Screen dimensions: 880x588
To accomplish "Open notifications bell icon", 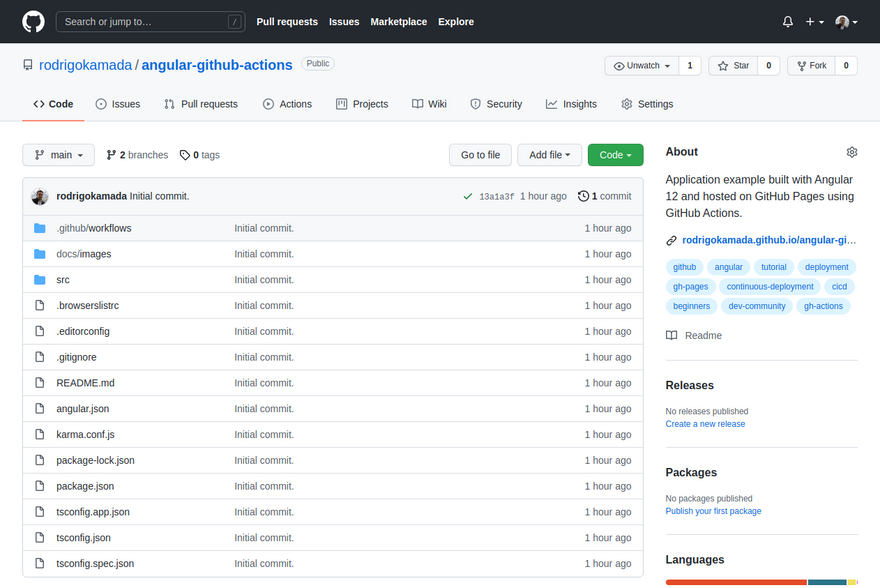I will (788, 22).
